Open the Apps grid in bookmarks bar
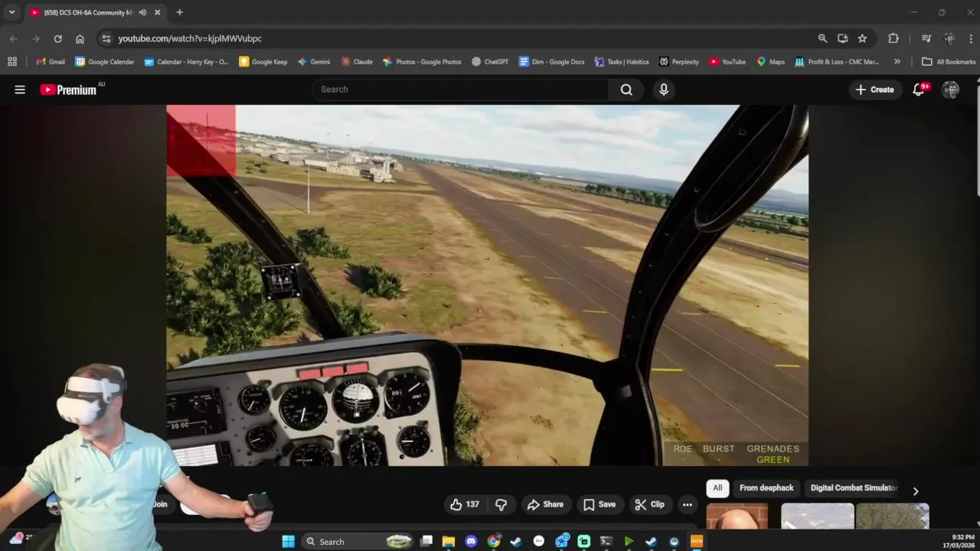The image size is (980, 551). [x=12, y=61]
